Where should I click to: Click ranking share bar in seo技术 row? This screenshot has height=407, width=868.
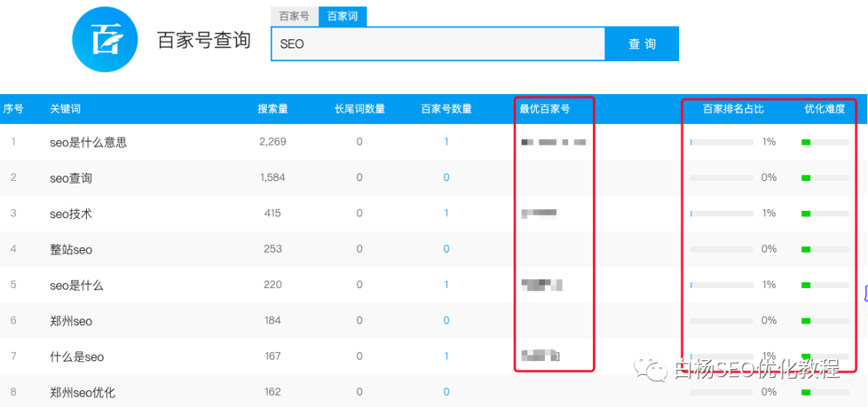click(721, 214)
